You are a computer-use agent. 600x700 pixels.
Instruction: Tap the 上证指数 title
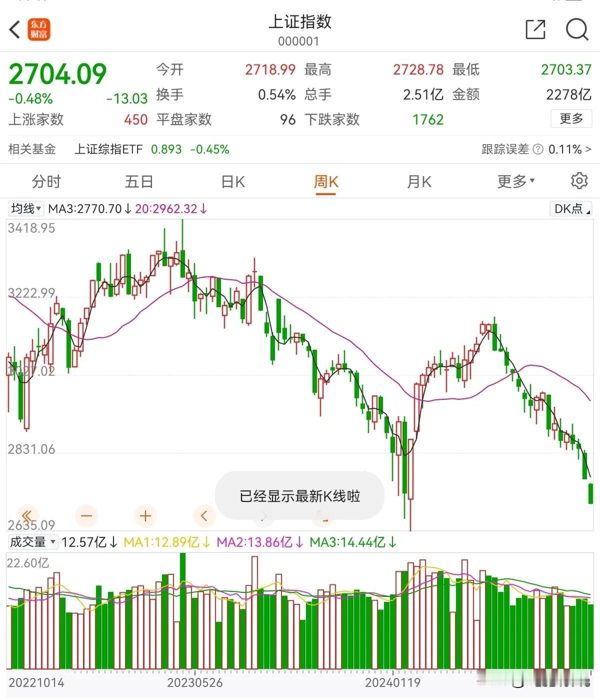coord(300,22)
